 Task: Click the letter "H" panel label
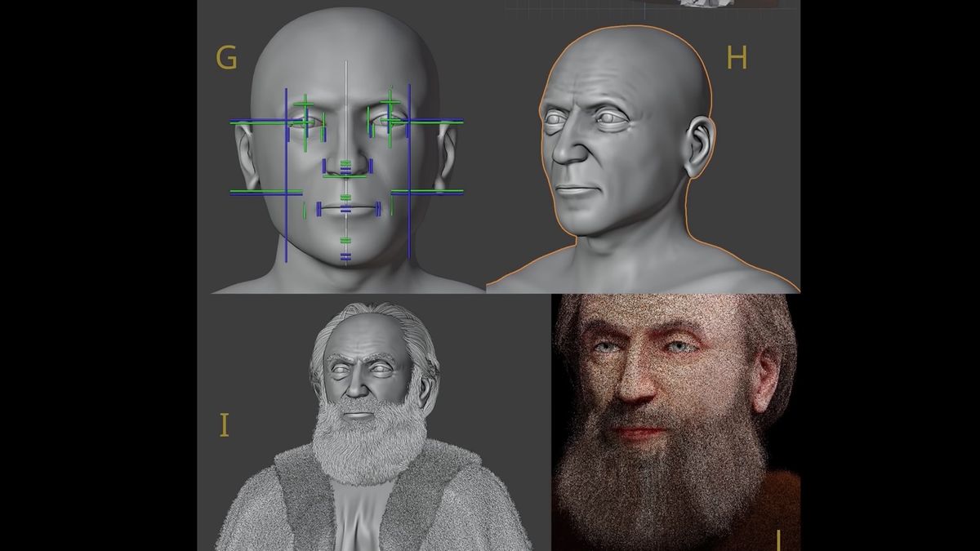point(737,58)
